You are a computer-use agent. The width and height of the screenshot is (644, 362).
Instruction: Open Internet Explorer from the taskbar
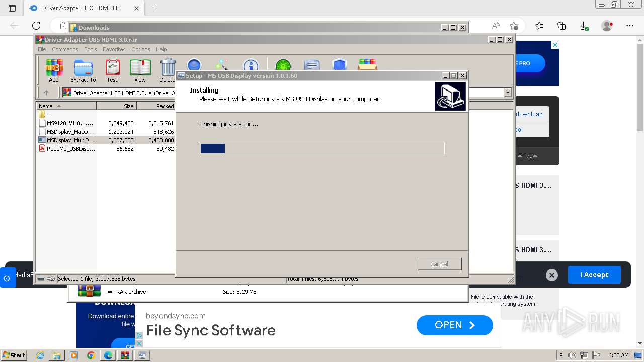(40, 355)
